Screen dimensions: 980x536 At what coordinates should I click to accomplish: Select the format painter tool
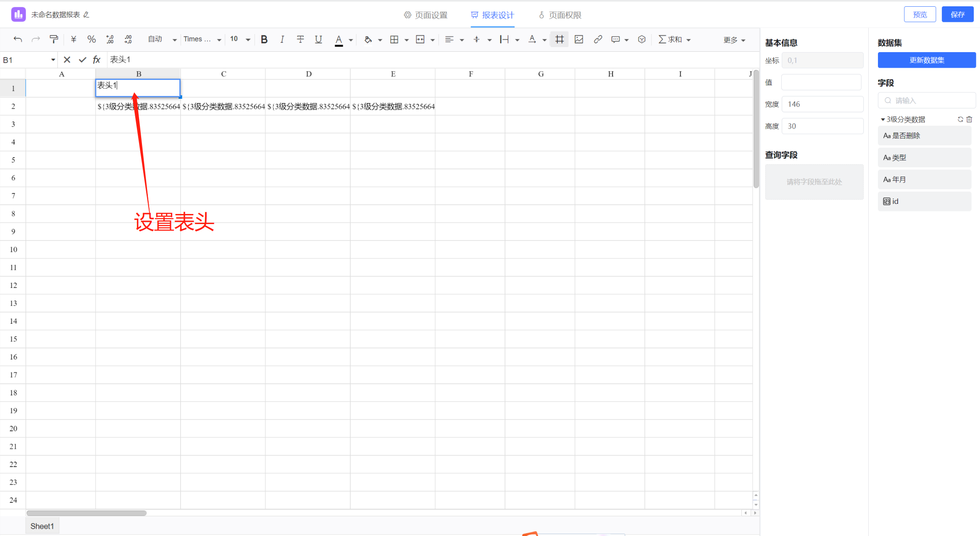point(54,39)
